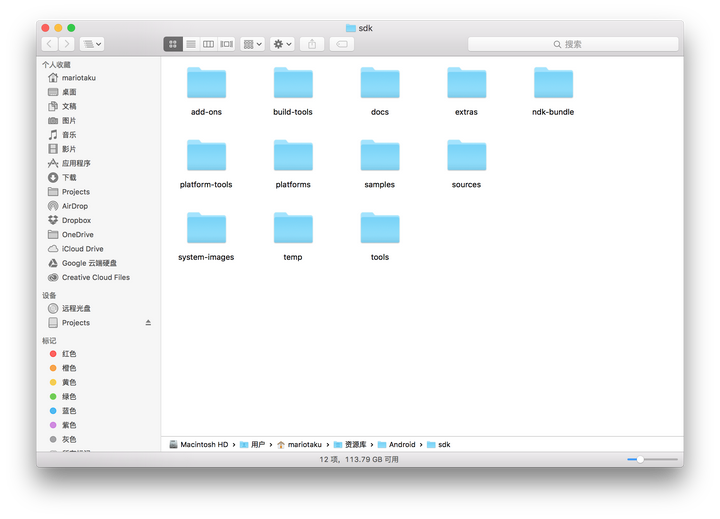The image size is (720, 519).
Task: Select the tools folder
Action: 380,228
